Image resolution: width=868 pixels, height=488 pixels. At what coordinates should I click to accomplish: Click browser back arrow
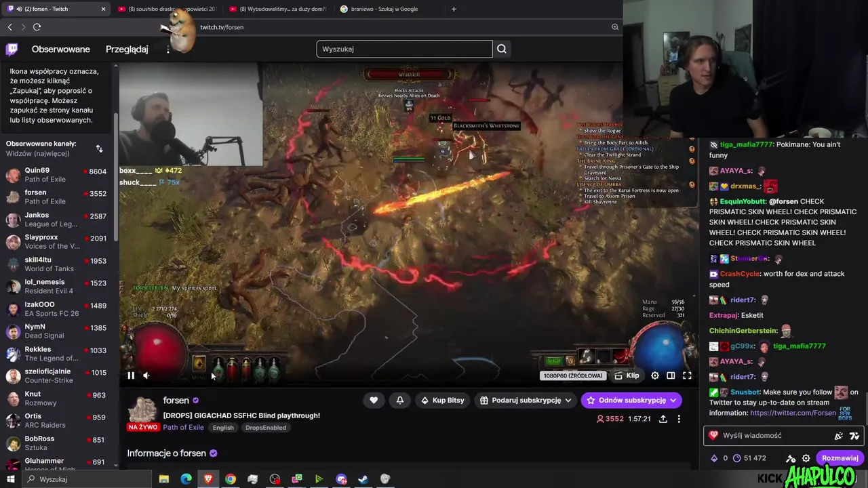10,27
